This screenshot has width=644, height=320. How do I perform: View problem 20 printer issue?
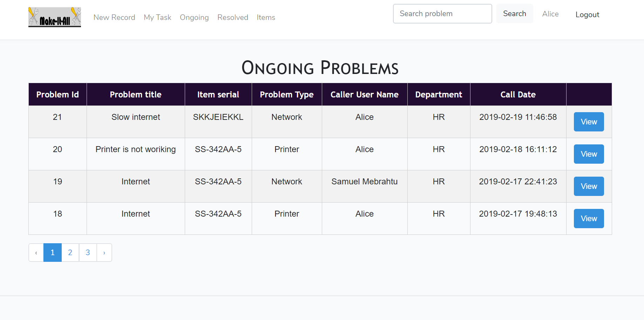(x=589, y=154)
